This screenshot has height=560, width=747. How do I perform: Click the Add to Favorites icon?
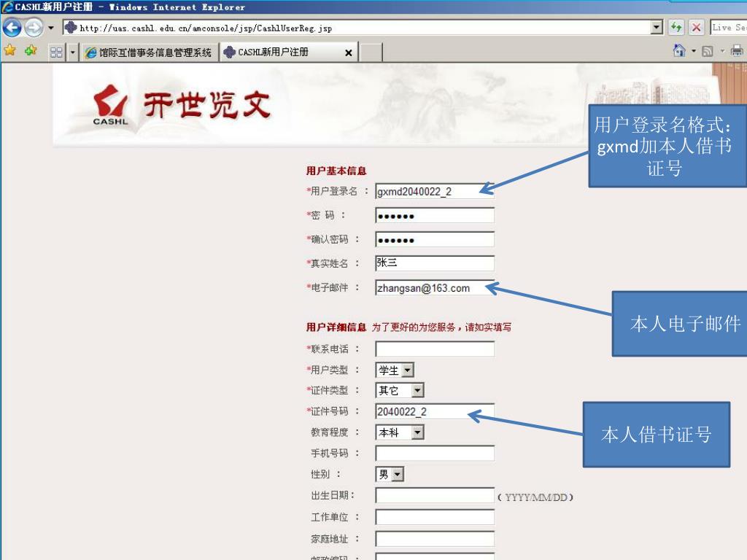pos(31,50)
